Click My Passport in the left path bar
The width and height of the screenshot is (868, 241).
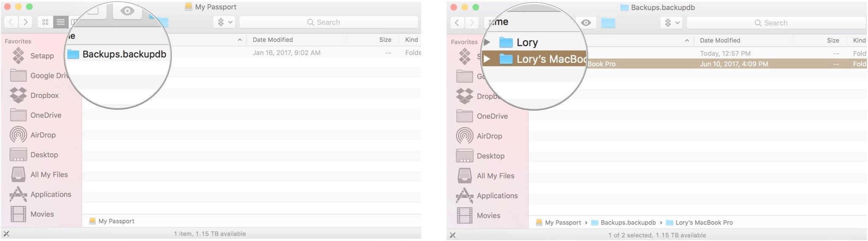click(x=112, y=221)
